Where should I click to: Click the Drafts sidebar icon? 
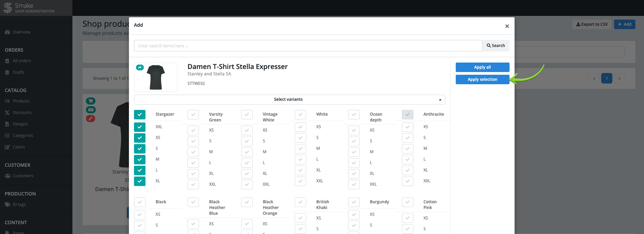click(x=7, y=72)
